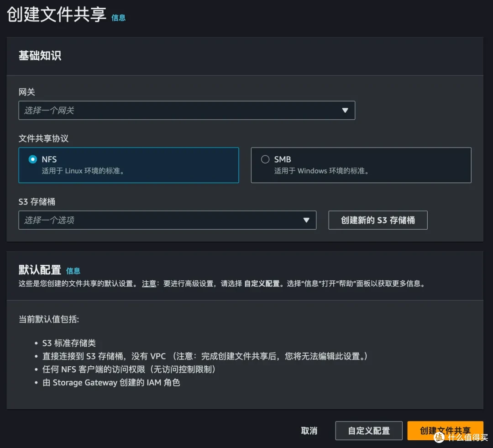
Task: Expand the 选择一个选项 S3 bucket dropdown
Action: pyautogui.click(x=168, y=220)
